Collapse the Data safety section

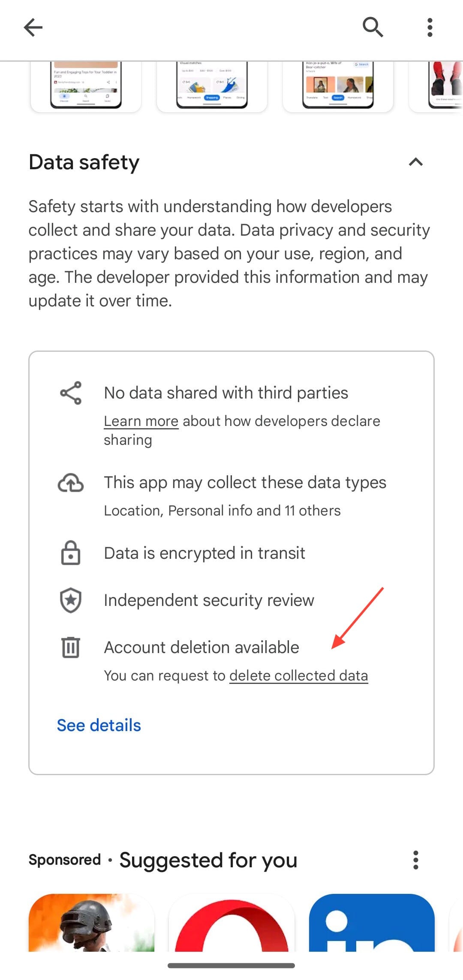tap(415, 162)
